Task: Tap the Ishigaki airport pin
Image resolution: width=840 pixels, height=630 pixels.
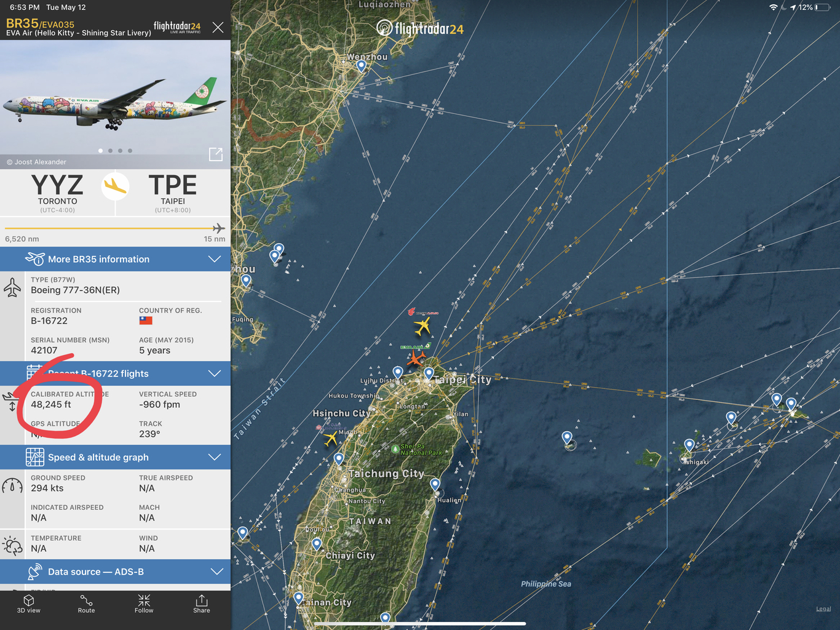Action: point(689,445)
